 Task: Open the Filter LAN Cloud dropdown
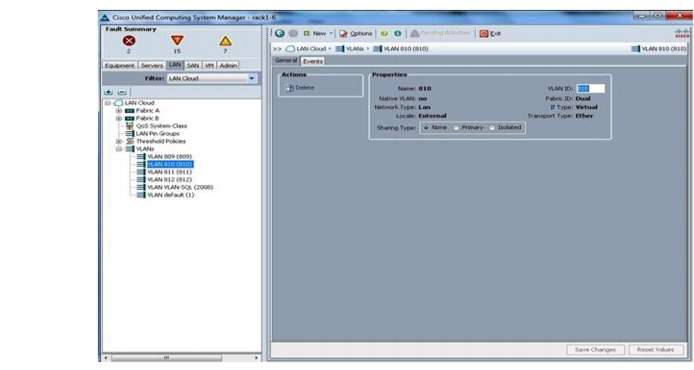tap(251, 78)
